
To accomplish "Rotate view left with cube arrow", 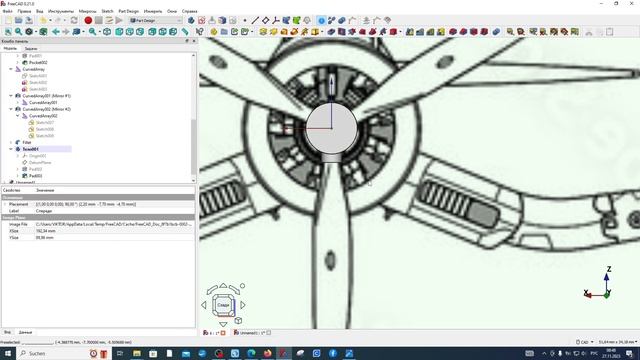I will pos(204,305).
